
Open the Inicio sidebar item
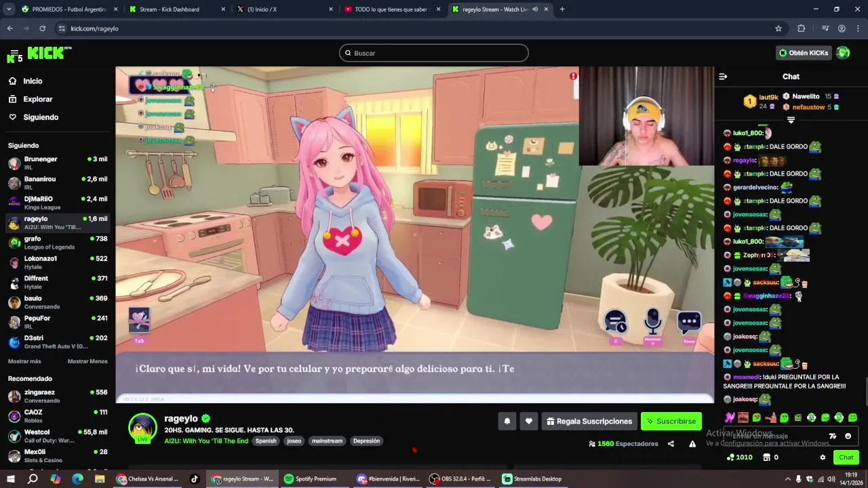[33, 81]
